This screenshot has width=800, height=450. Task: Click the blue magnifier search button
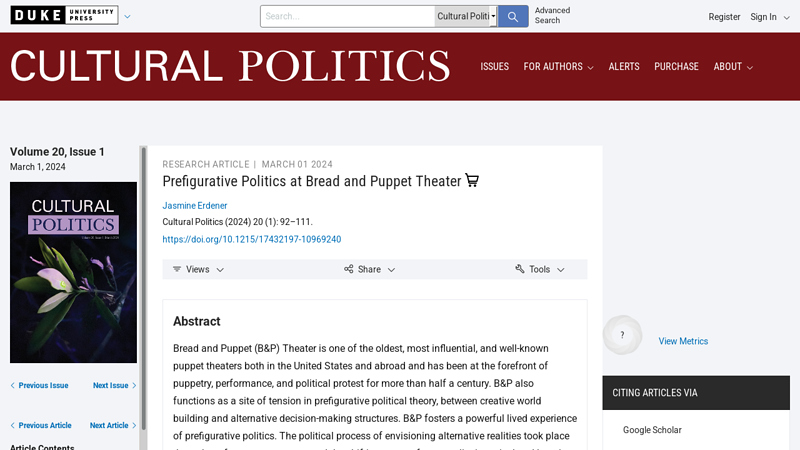coord(513,16)
